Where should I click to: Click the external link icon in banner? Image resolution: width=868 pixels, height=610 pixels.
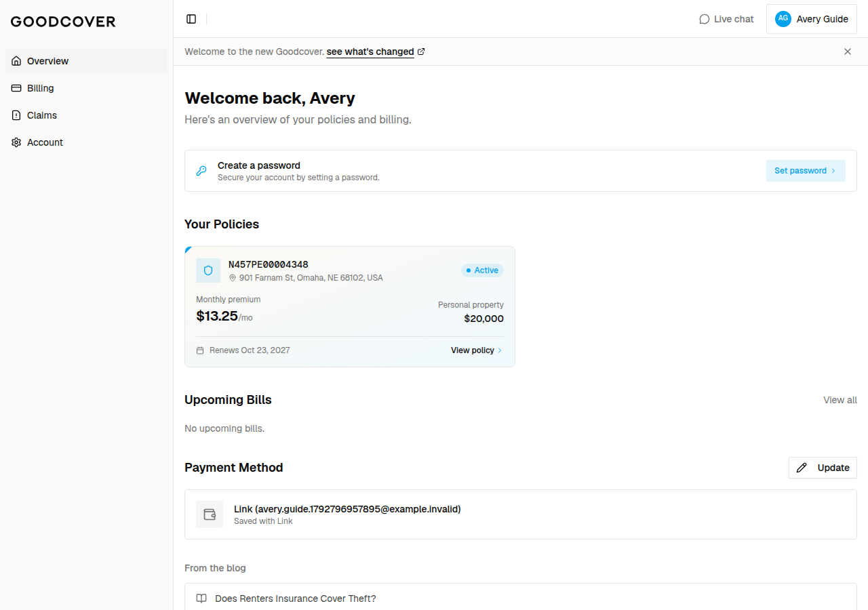[421, 52]
